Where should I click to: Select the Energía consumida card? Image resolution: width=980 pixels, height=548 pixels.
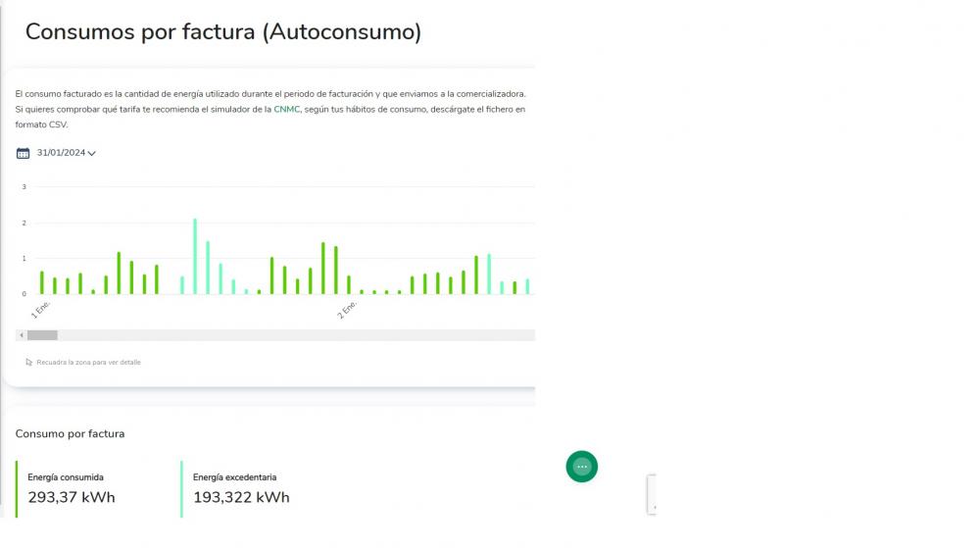coord(92,489)
